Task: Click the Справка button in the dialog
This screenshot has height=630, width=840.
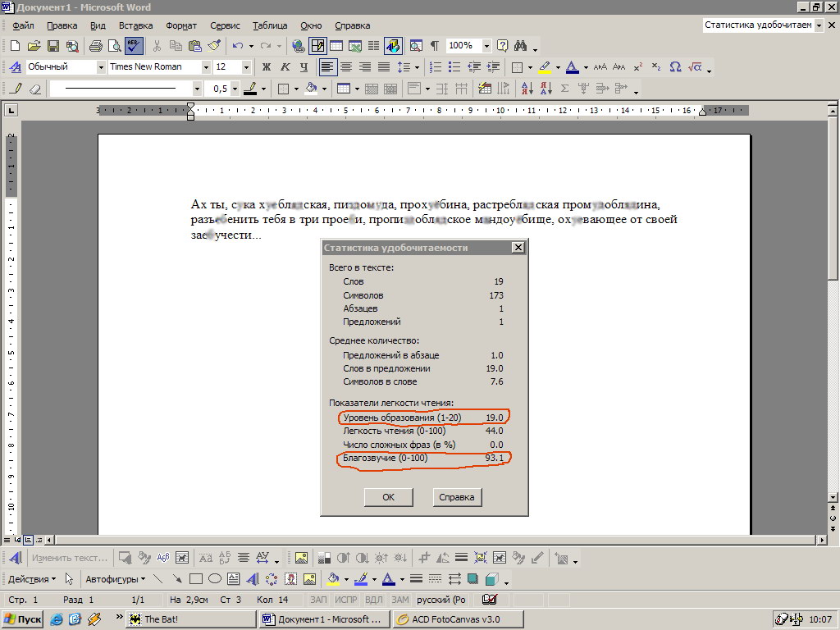Action: click(x=457, y=497)
